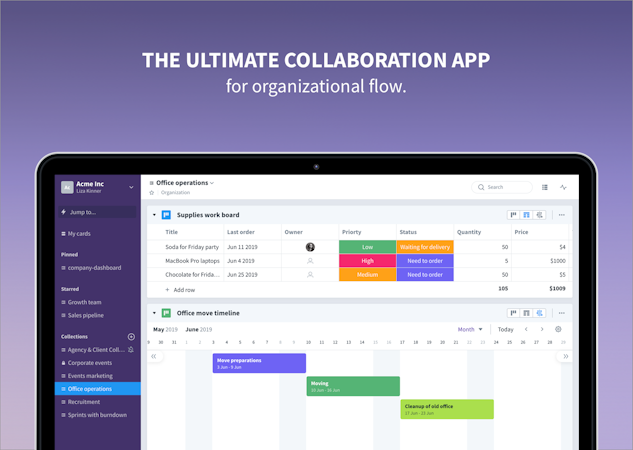Jump to Today on timeline
Viewport: 633px width, 450px height.
[x=505, y=329]
